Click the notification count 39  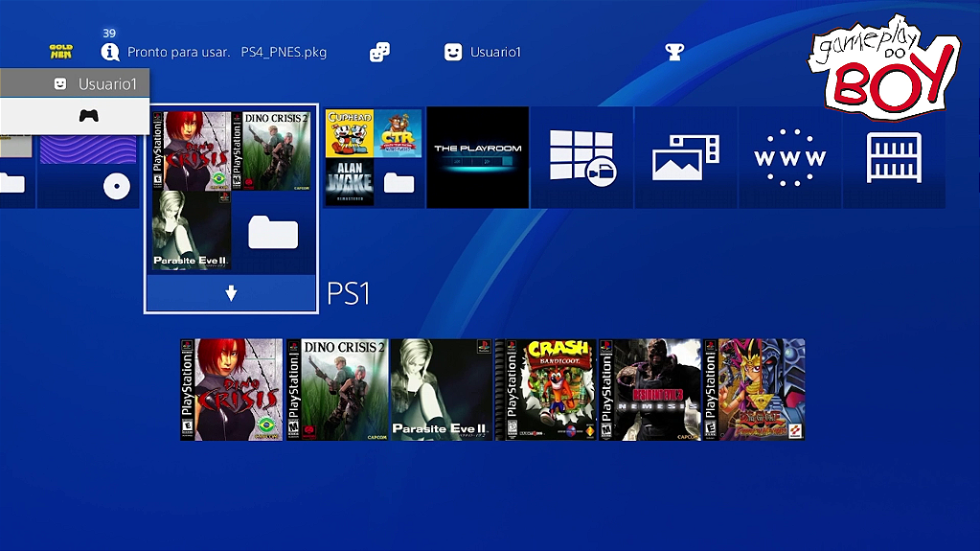click(x=109, y=34)
